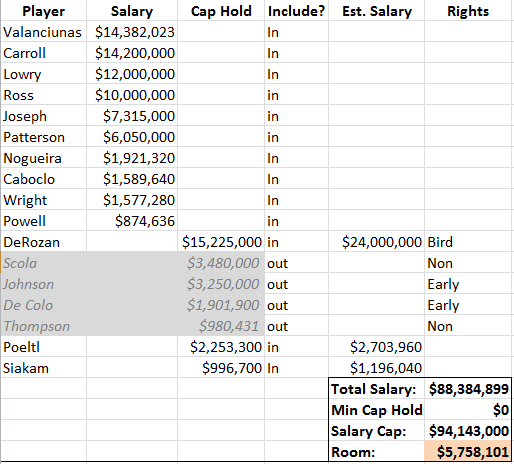Screen dimensions: 514x464
Task: Select Lowry's $12,000,000 salary cell
Action: (x=132, y=74)
